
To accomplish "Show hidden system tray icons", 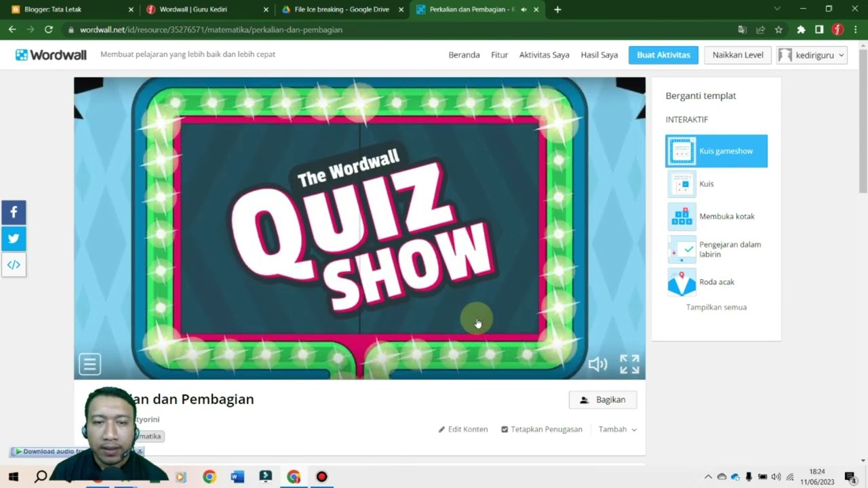I will pos(708,476).
